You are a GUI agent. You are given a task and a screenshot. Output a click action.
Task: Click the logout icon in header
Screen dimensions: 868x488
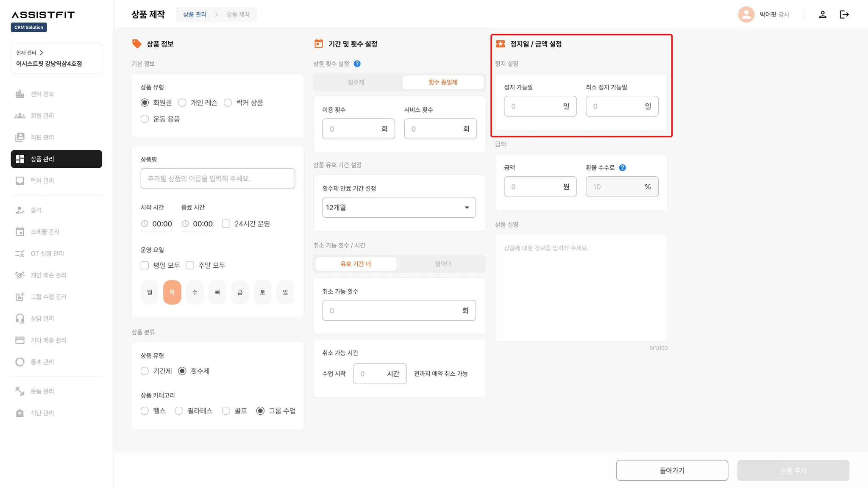click(844, 14)
